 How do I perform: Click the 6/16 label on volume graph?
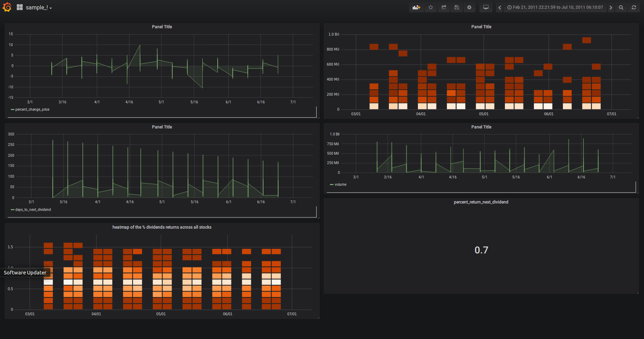[581, 177]
